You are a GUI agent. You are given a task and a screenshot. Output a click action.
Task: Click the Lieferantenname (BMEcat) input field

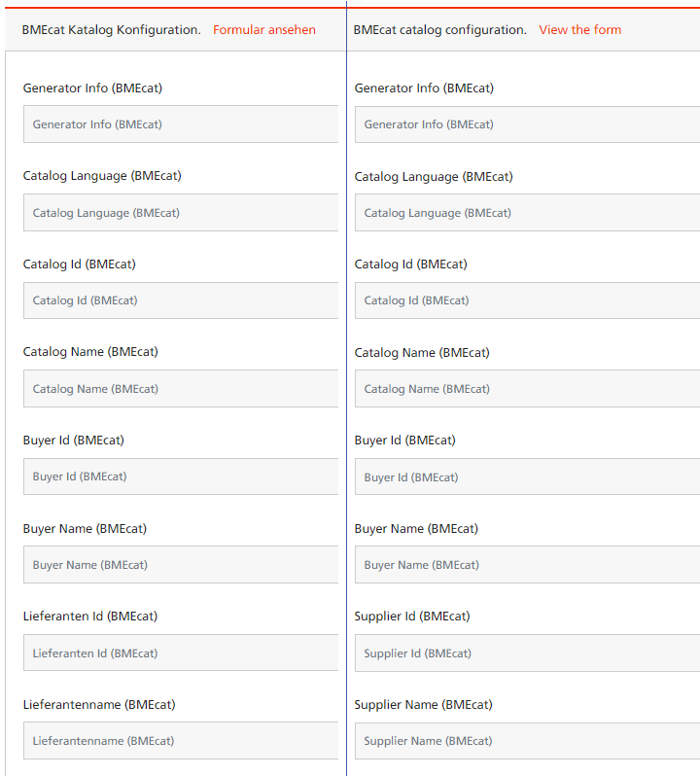click(x=181, y=741)
